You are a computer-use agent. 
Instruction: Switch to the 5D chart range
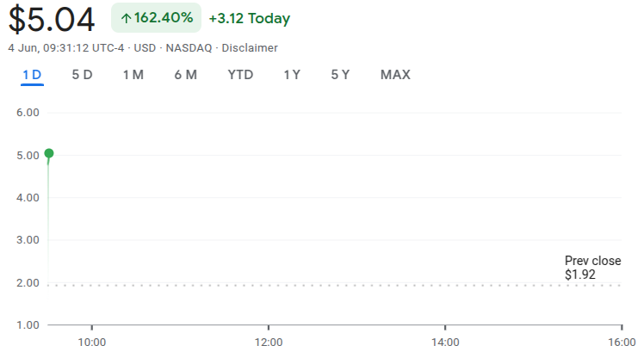(x=82, y=75)
